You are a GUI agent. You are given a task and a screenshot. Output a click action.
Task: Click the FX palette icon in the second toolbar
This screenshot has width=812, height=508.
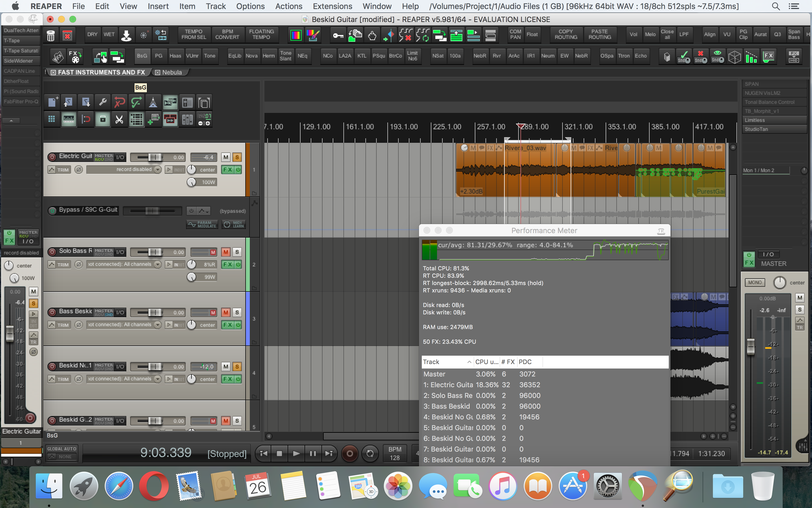(75, 56)
